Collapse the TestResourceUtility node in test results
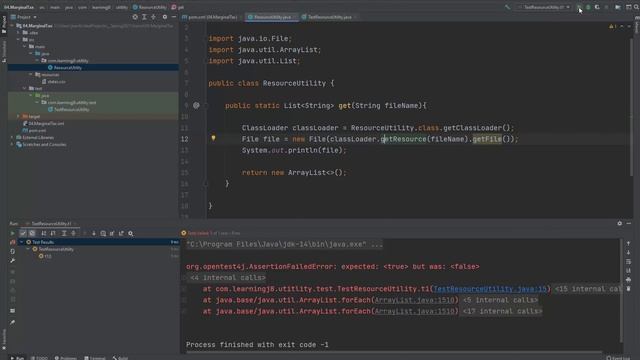The width and height of the screenshot is (640, 360). click(x=29, y=249)
